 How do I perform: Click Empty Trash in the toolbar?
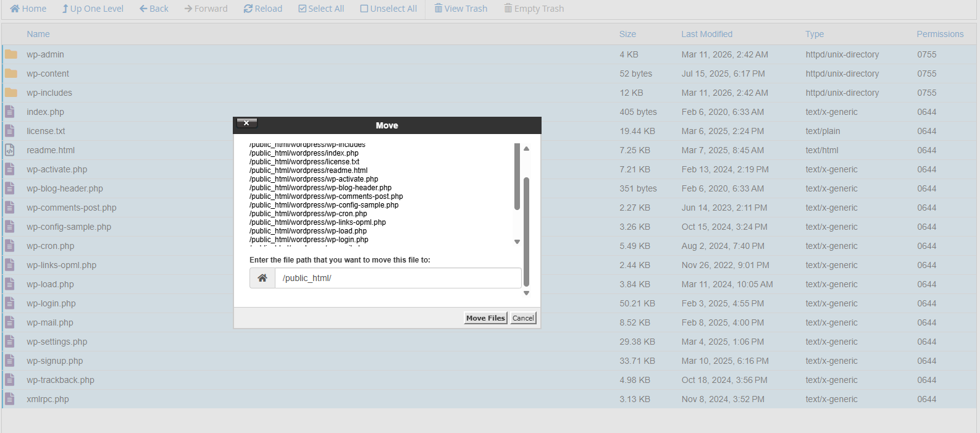point(534,9)
